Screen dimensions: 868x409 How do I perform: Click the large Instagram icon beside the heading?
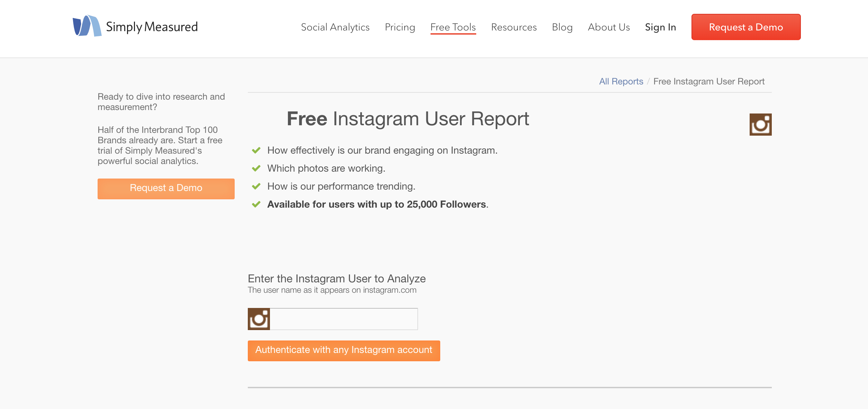pyautogui.click(x=760, y=125)
